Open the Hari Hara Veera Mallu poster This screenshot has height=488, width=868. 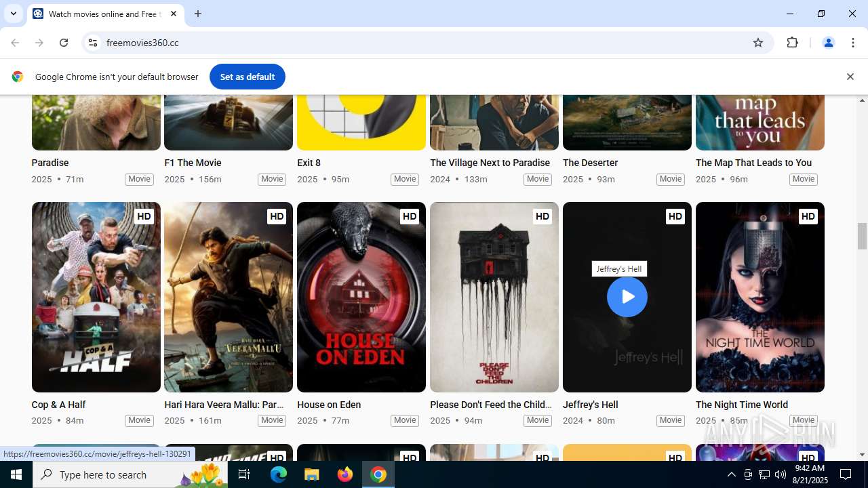click(x=229, y=297)
